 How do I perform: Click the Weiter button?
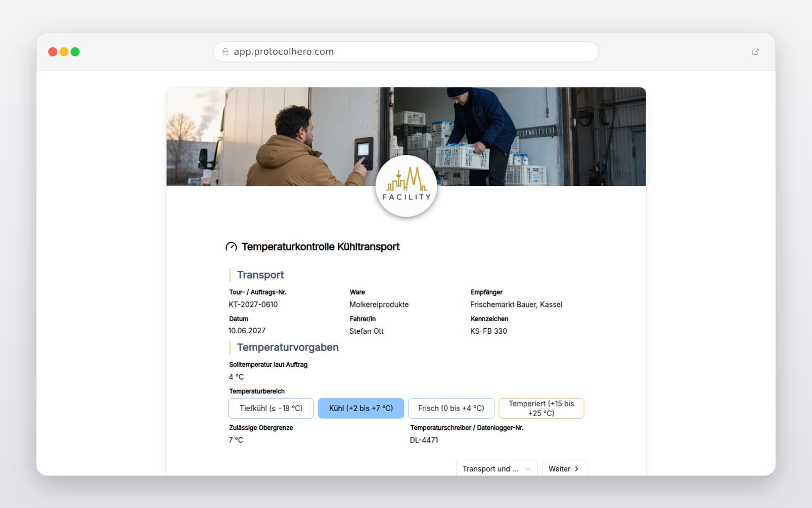pyautogui.click(x=564, y=469)
